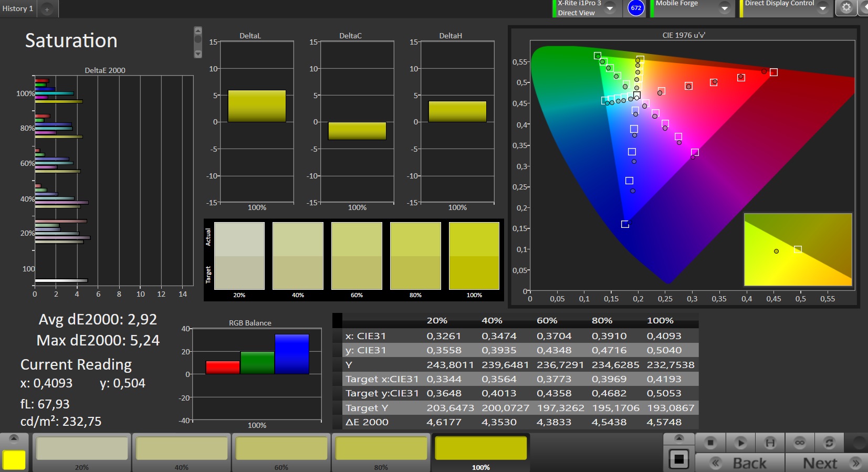This screenshot has width=868, height=472.
Task: Click the 60% Actual/Target comparison swatch
Action: (x=357, y=256)
